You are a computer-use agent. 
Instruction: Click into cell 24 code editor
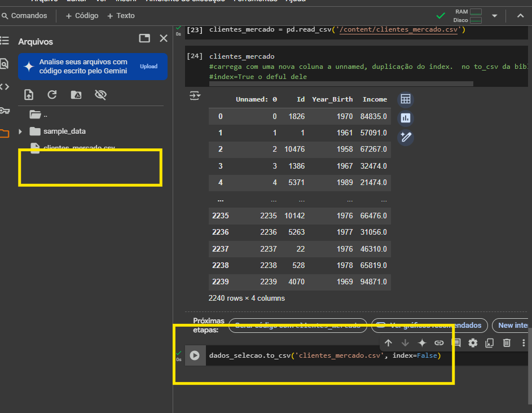368,67
